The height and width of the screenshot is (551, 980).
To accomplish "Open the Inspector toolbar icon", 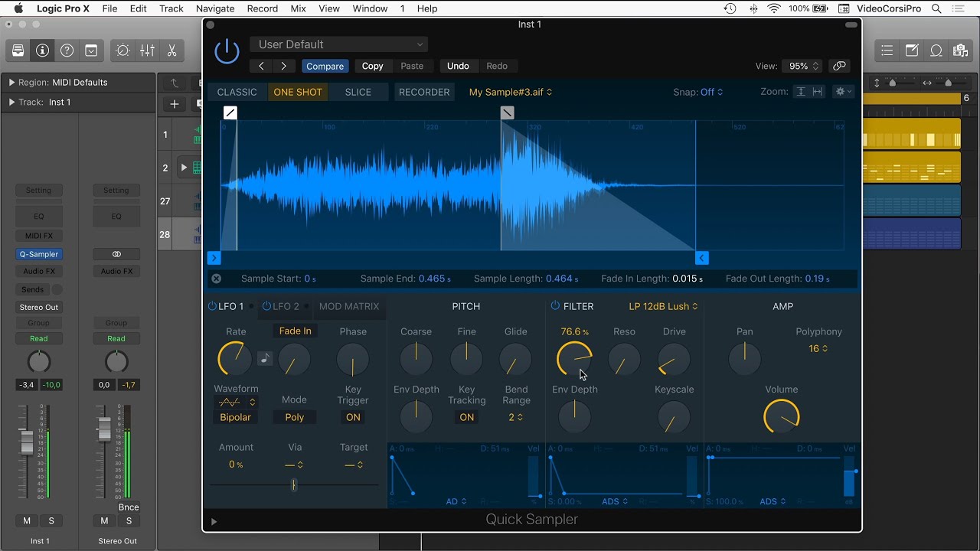I will click(x=43, y=51).
